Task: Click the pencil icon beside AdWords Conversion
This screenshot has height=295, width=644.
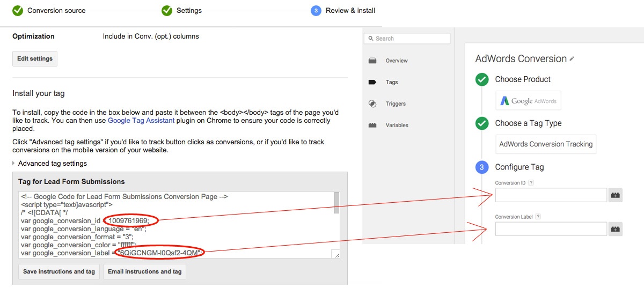Action: (572, 59)
